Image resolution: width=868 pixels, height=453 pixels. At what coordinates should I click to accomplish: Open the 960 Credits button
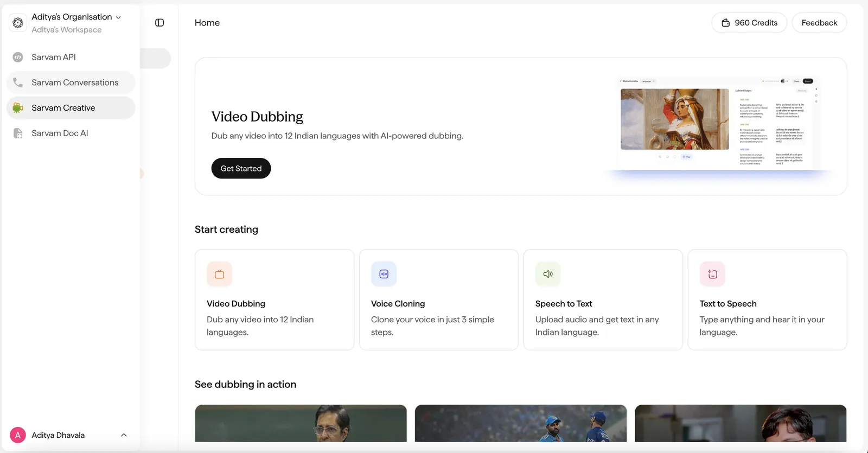749,23
